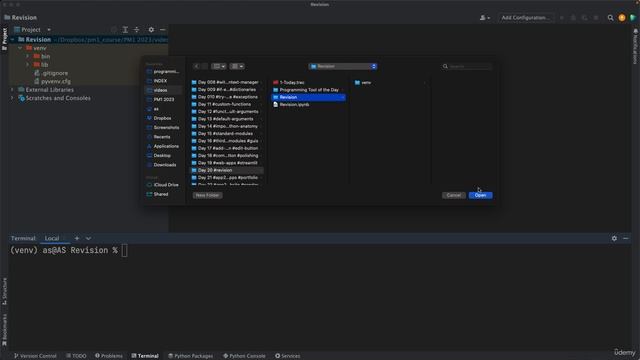Click the dialog search field
Screen dimensions: 640x360
(467, 66)
